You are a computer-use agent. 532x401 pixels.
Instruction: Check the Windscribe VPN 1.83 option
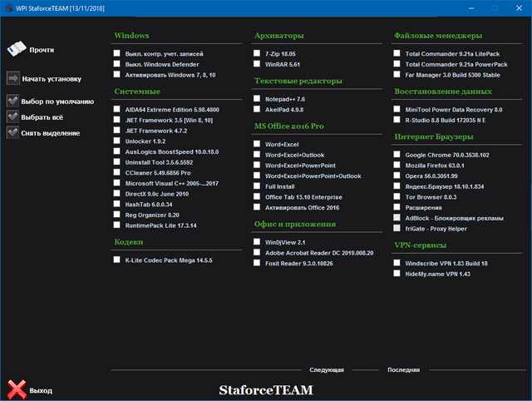[x=398, y=262]
